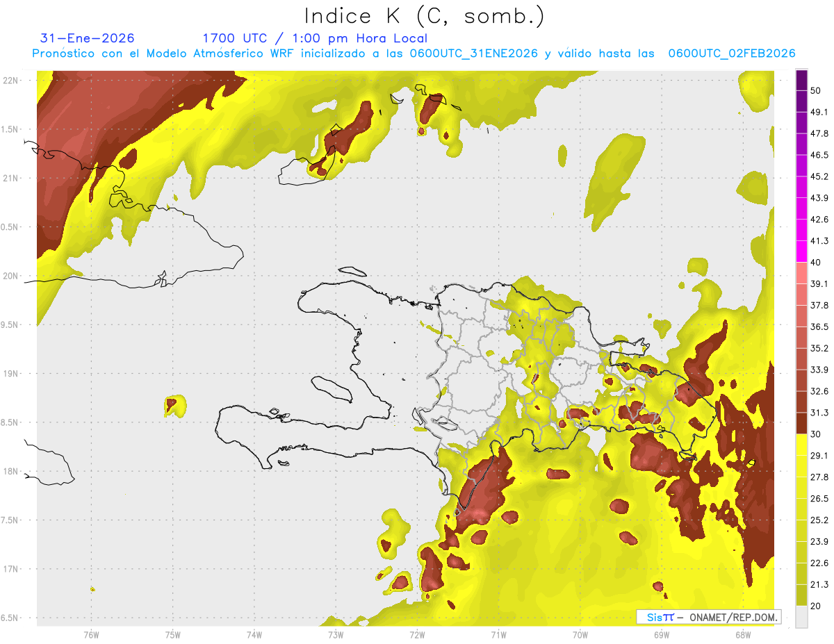Click the legend value "49.1"
This screenshot has height=644, width=834.
[819, 112]
